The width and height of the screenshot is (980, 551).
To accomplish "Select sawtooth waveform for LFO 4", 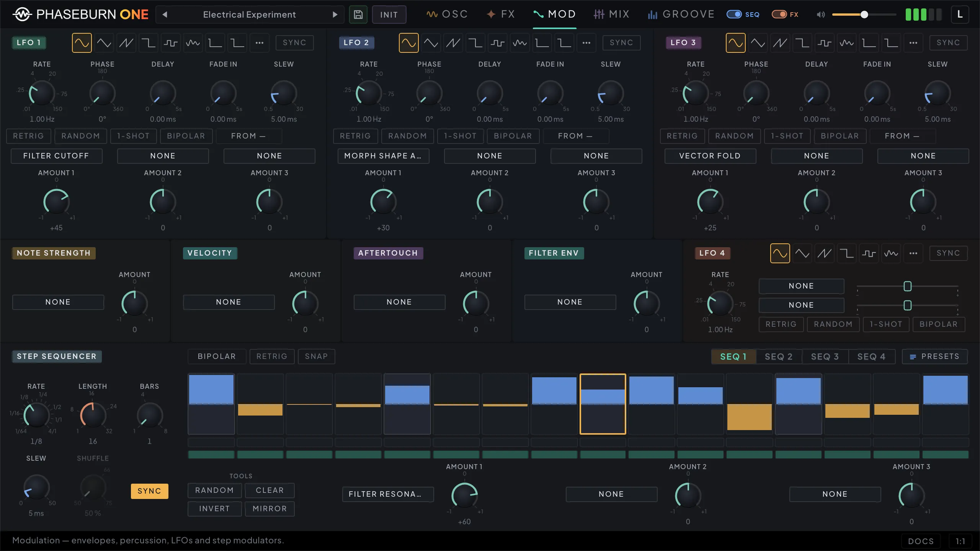I will tap(824, 253).
